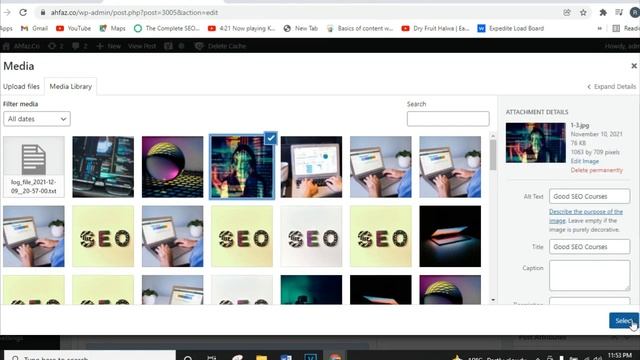Click Edit Image link in attachment details

tap(584, 161)
